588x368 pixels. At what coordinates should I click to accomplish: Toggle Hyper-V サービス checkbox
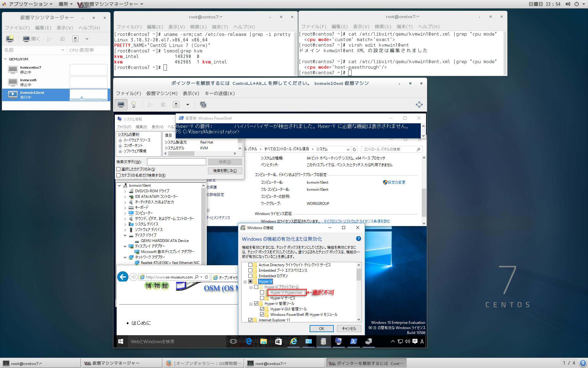[x=262, y=298]
